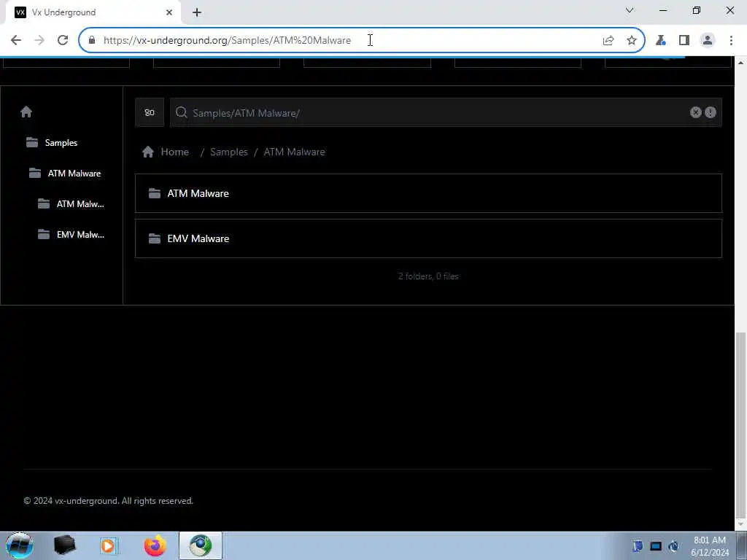This screenshot has height=560, width=747.
Task: Share this page via share icon
Action: pyautogui.click(x=608, y=41)
